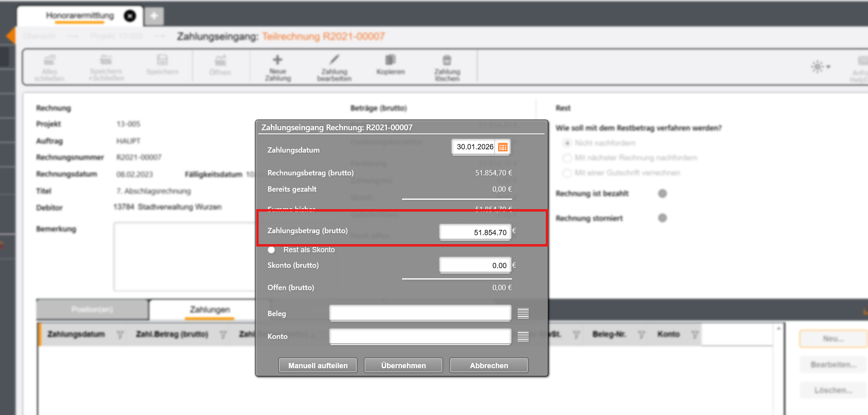Screen dimensions: 868x415
Task: Select Mit nächster Rechnung nachfordern option
Action: 567,158
